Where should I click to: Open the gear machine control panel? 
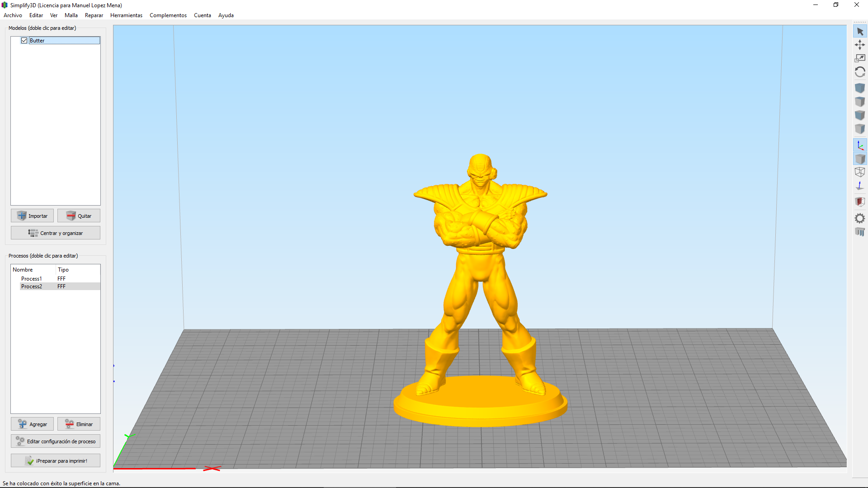coord(860,219)
